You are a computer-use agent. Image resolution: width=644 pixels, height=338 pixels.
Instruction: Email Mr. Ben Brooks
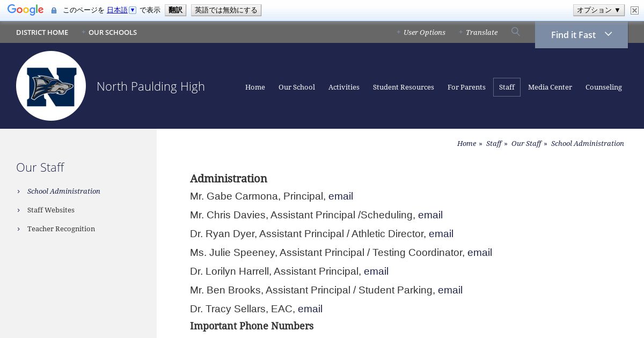(x=450, y=290)
